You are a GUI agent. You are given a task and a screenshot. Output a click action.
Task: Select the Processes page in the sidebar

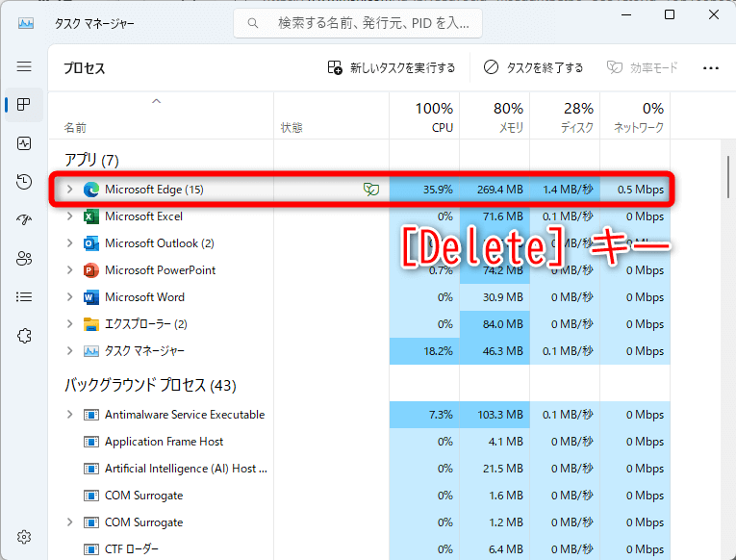(24, 104)
